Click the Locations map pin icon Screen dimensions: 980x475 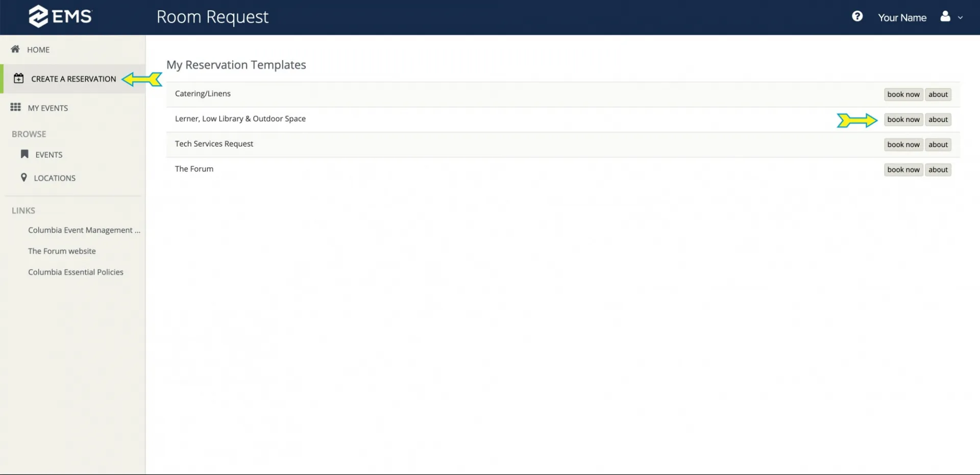click(x=23, y=178)
